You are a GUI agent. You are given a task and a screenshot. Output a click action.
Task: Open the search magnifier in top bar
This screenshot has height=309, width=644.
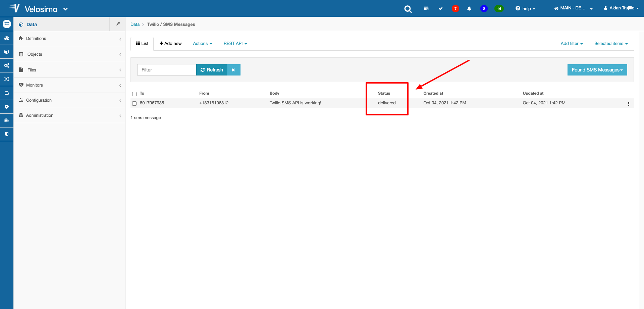pos(408,9)
